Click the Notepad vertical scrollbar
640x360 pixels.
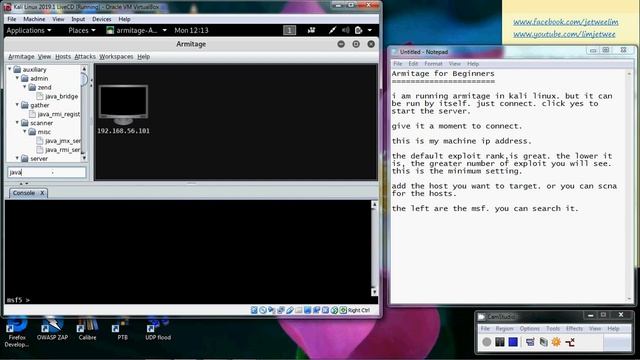(629, 186)
